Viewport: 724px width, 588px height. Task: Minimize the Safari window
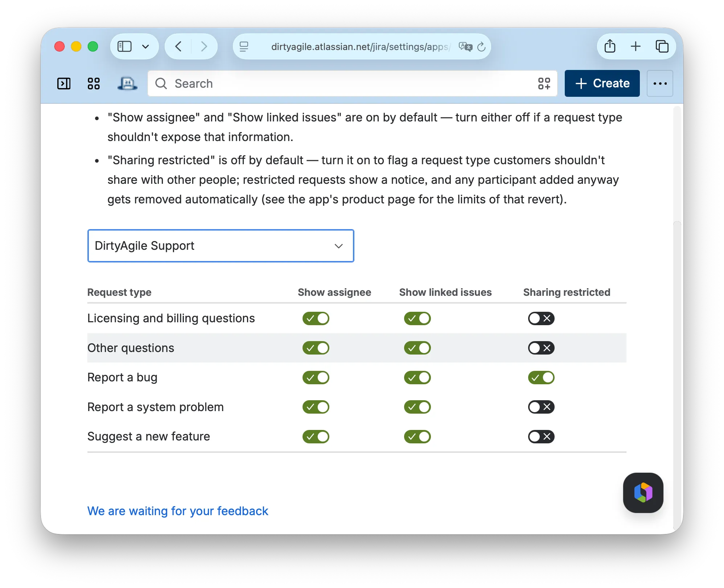[76, 46]
